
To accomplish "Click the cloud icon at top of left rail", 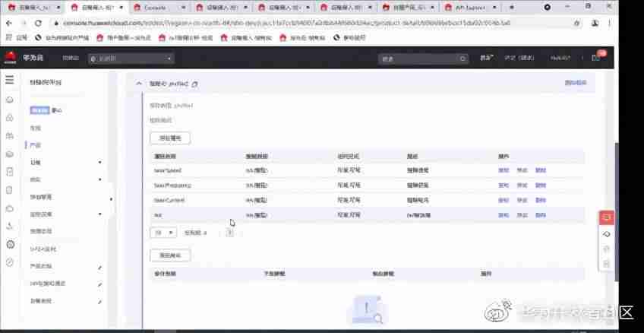I will 10,100.
